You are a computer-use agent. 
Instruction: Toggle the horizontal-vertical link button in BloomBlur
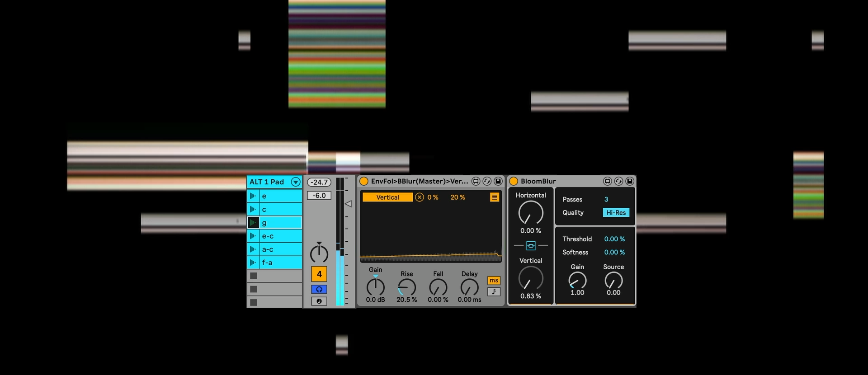point(531,246)
